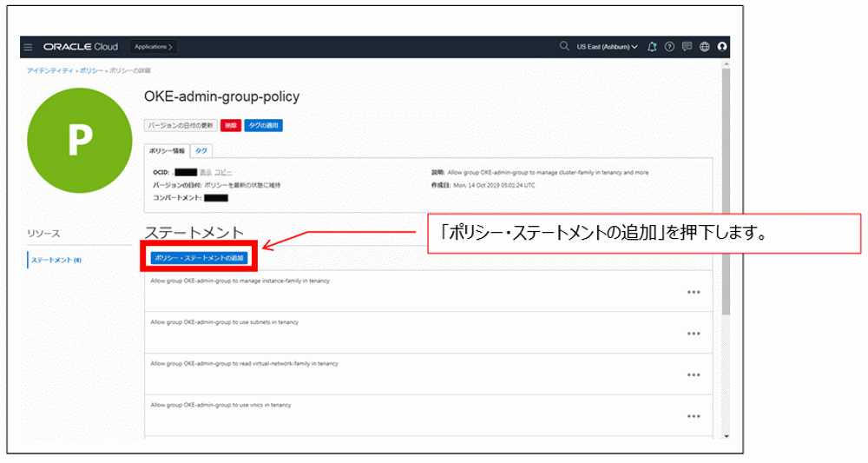Open the search magnifier icon

pos(564,47)
